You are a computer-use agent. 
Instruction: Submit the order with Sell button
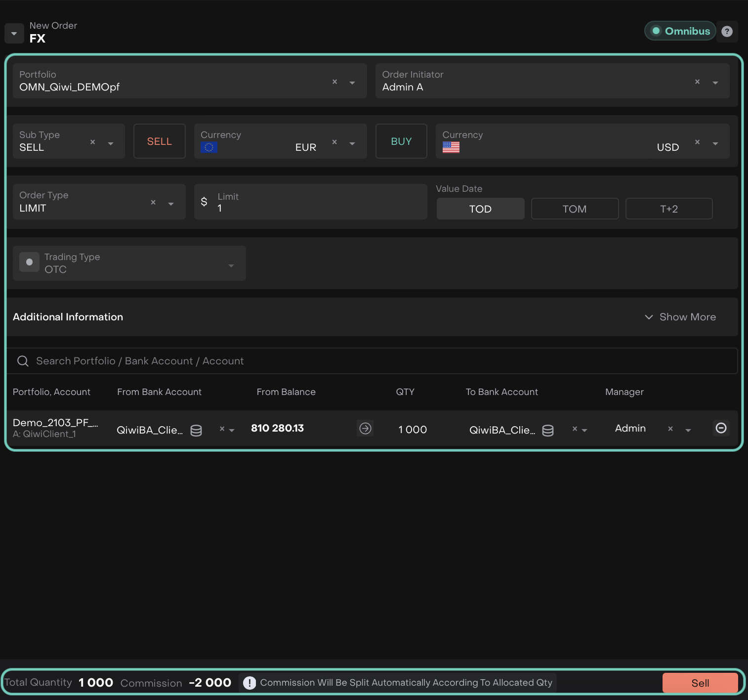[700, 683]
